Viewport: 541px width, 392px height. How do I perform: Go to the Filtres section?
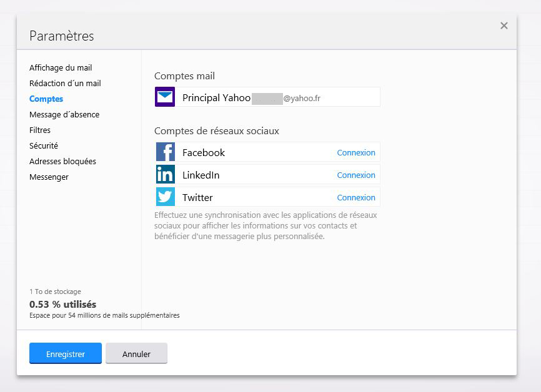coord(40,130)
